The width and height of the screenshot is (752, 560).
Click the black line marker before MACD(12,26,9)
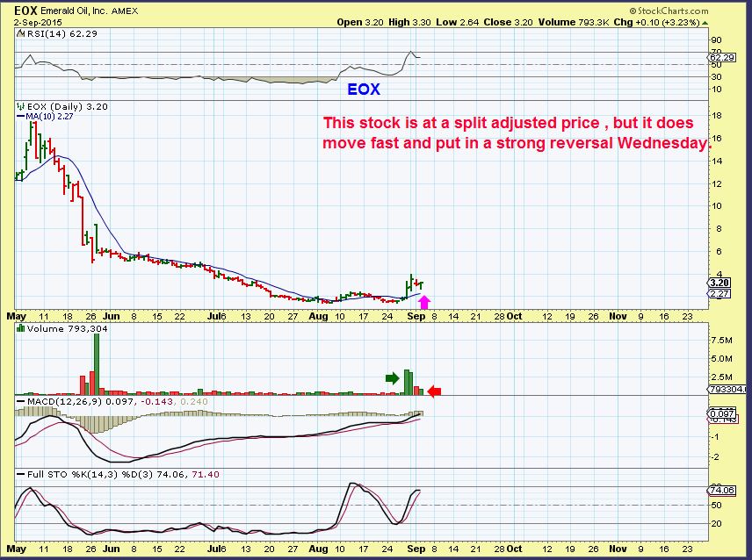pos(20,401)
